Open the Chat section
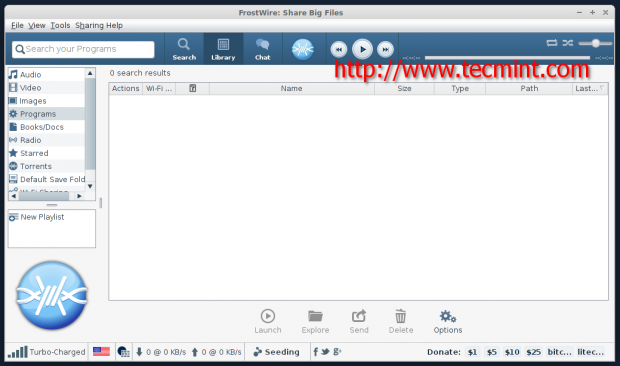 click(x=263, y=49)
